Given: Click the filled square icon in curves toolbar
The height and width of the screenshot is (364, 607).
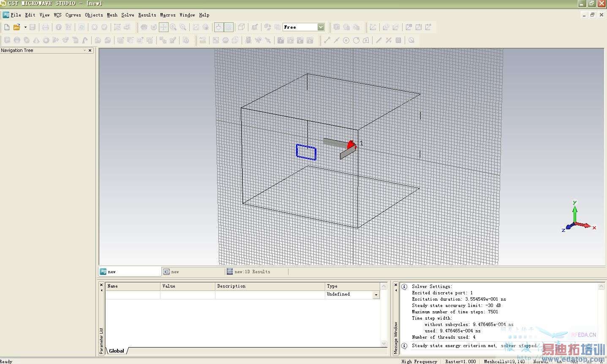Looking at the screenshot, I should tap(398, 40).
